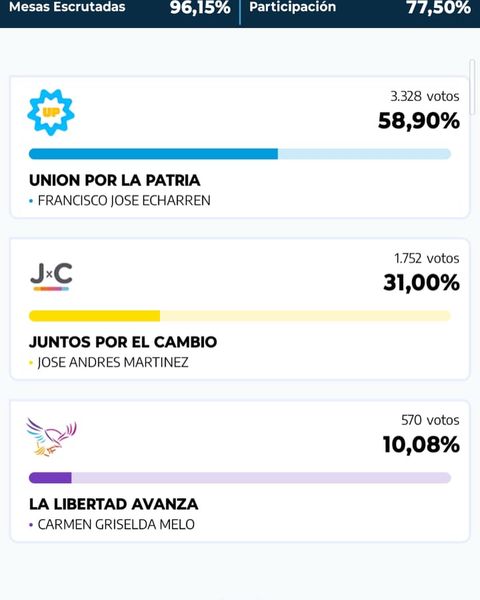Select the Mesas Escrutadas 96,15% header stat
This screenshot has height=600, width=480.
coord(120,8)
